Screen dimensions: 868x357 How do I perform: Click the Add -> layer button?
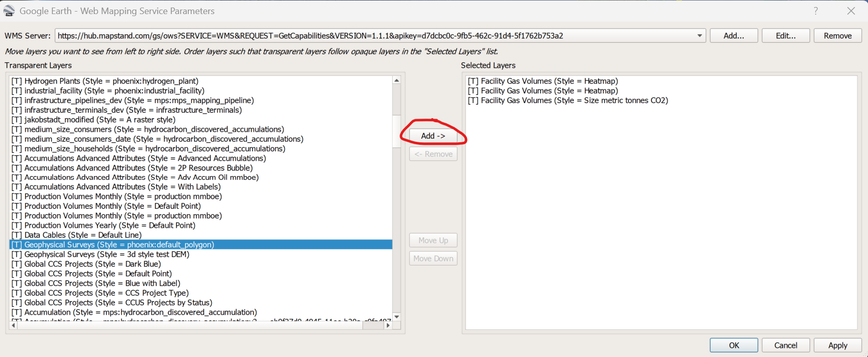coord(433,136)
